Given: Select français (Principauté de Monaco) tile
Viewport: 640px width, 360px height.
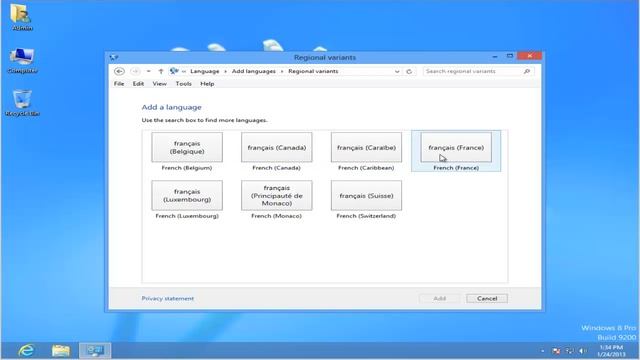Looking at the screenshot, I should pos(276,196).
